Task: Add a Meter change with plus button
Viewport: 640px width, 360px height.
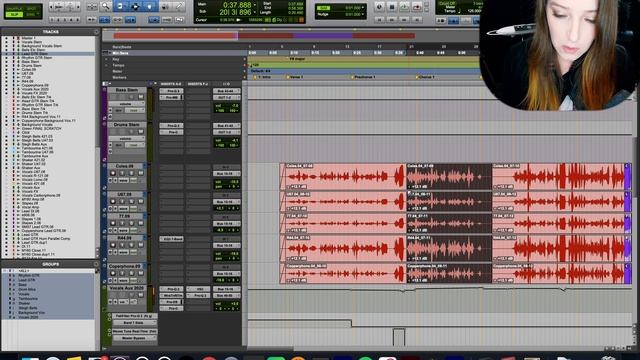Action: point(245,71)
